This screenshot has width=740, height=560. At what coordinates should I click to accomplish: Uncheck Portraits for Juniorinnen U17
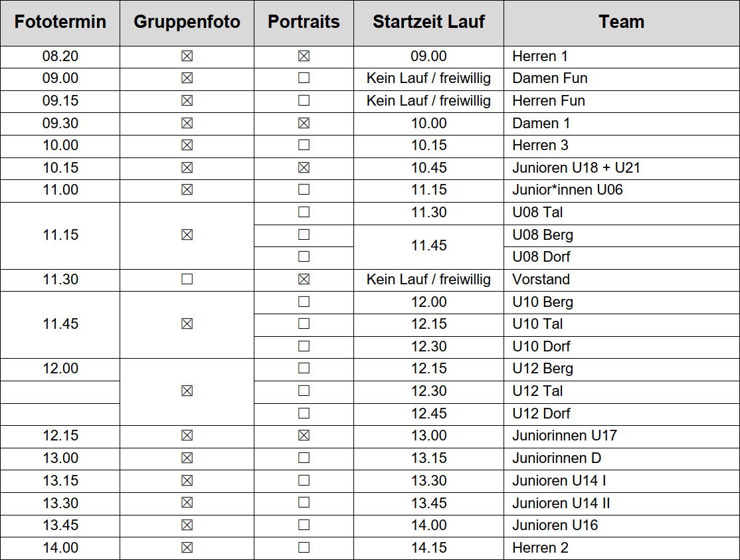pyautogui.click(x=304, y=436)
